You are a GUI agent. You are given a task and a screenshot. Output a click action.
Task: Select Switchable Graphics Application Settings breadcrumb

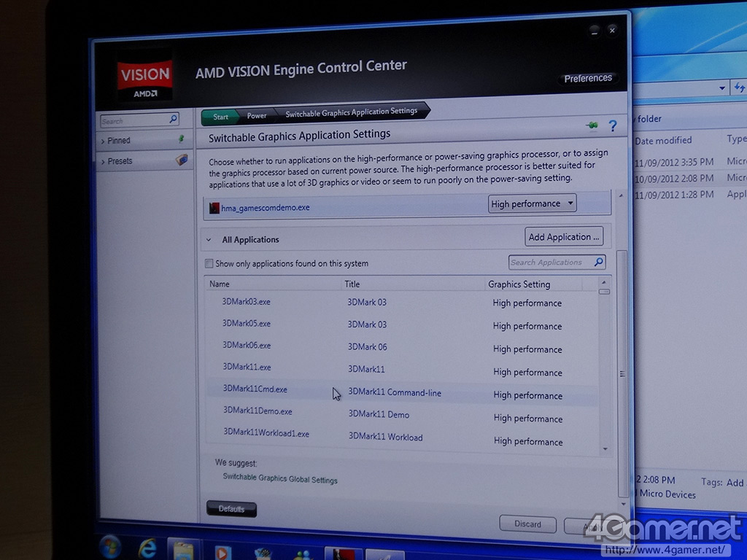point(351,112)
